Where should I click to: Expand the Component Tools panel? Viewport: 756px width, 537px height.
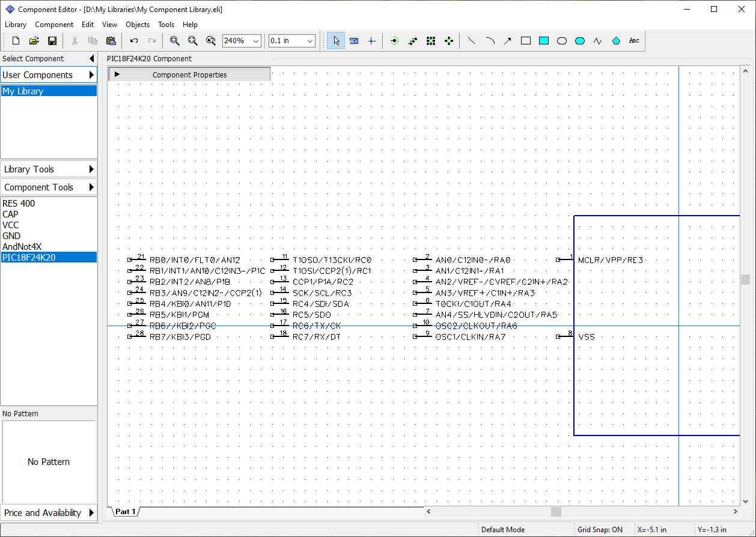tap(49, 187)
